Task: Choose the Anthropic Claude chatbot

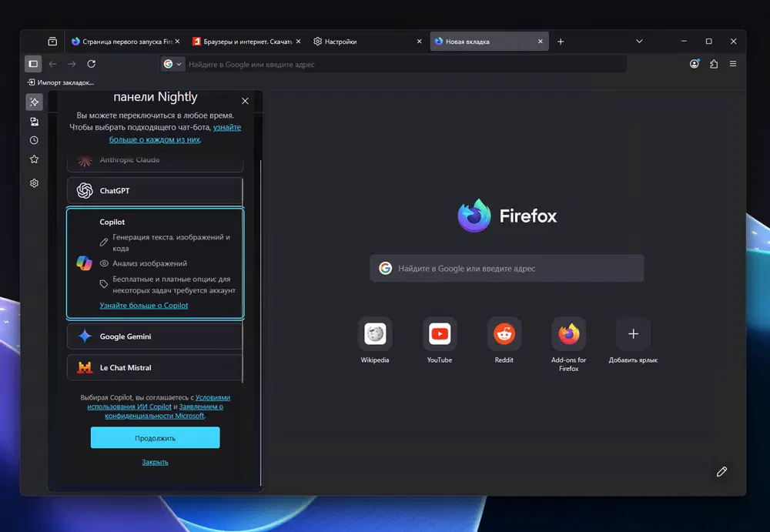Action: point(155,162)
